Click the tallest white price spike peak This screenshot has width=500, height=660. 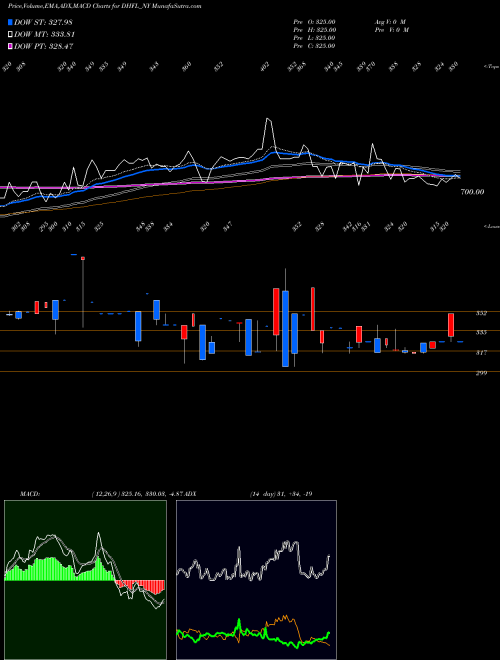(x=268, y=120)
